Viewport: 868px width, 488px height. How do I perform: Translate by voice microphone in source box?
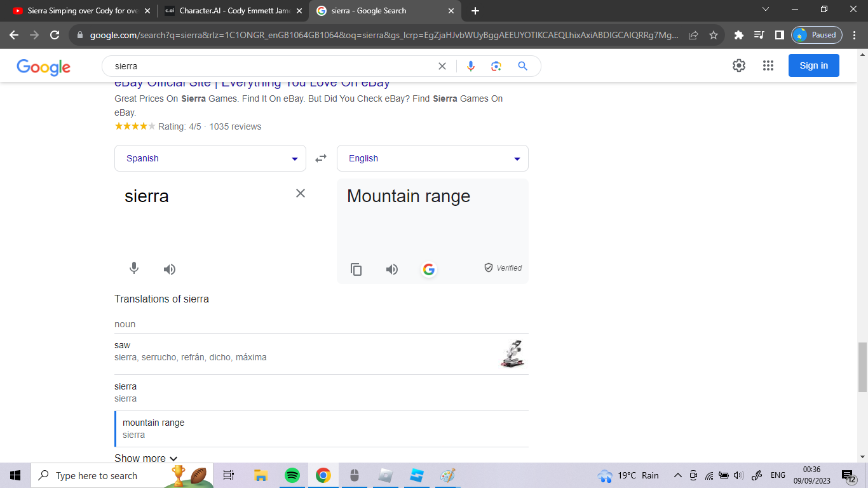[x=133, y=269]
